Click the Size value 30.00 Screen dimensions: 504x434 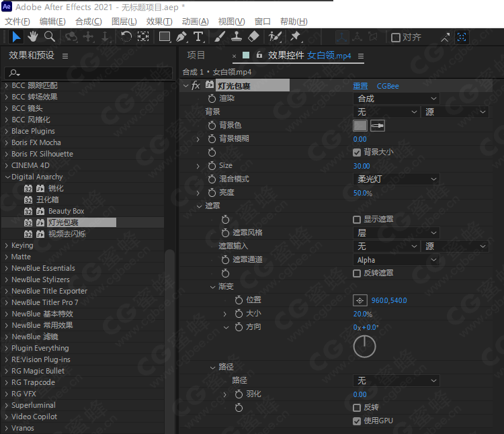coord(362,166)
